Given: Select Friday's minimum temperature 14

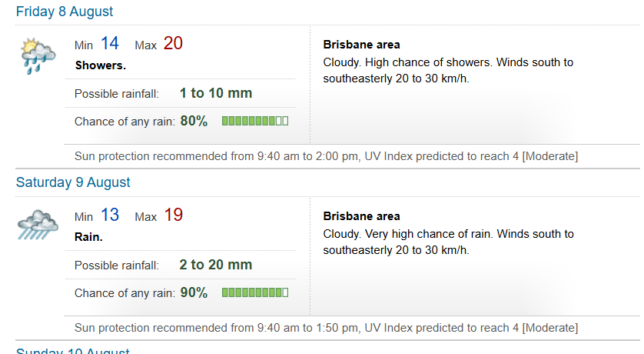Looking at the screenshot, I should [110, 44].
